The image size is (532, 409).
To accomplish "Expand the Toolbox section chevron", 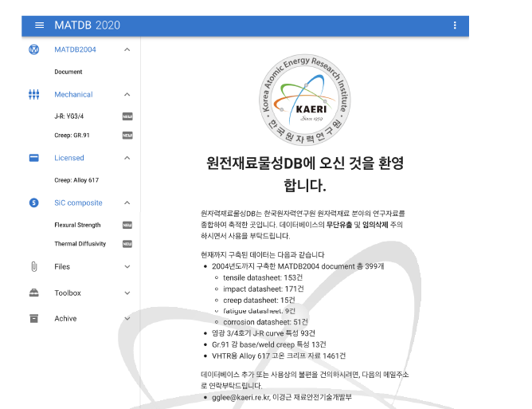I will (x=127, y=293).
